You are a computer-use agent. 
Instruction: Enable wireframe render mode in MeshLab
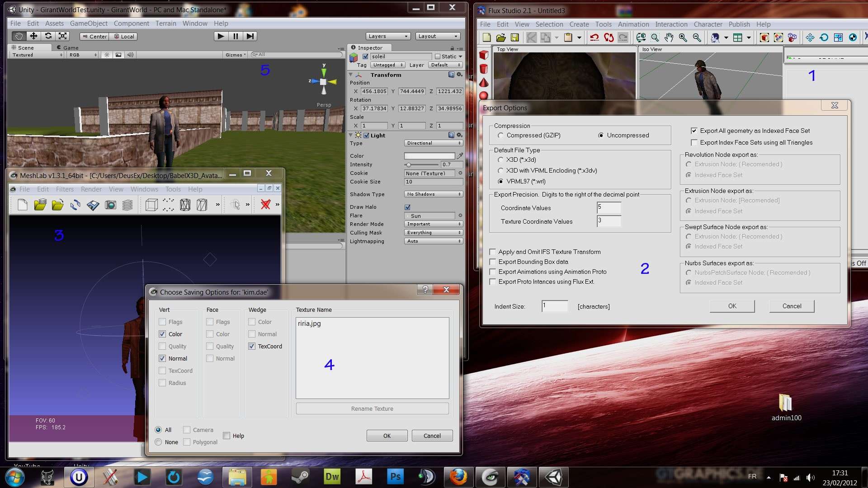pyautogui.click(x=185, y=205)
